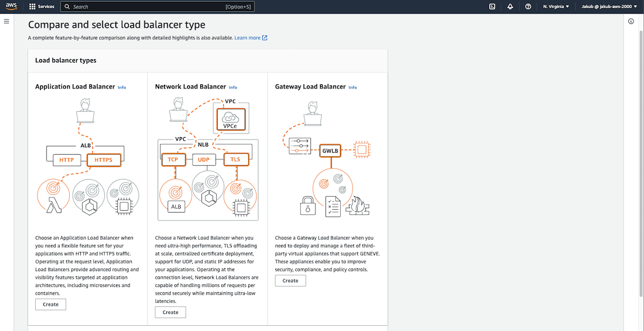Viewport: 644px width, 331px height.
Task: Click the Application Load Balancer diagram
Action: 87,158
